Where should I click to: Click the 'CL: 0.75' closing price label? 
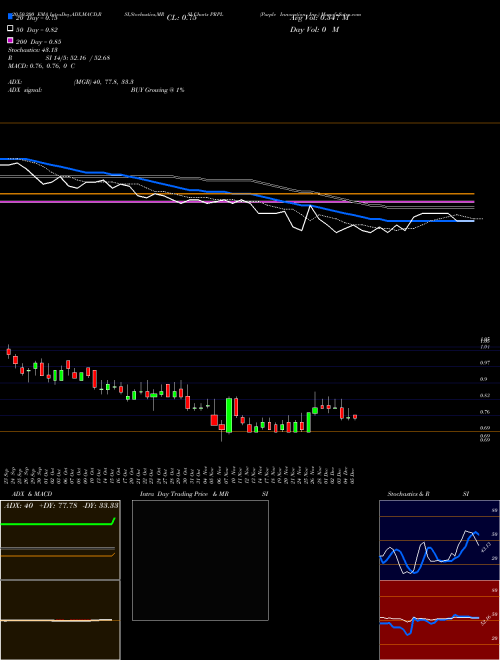(181, 18)
